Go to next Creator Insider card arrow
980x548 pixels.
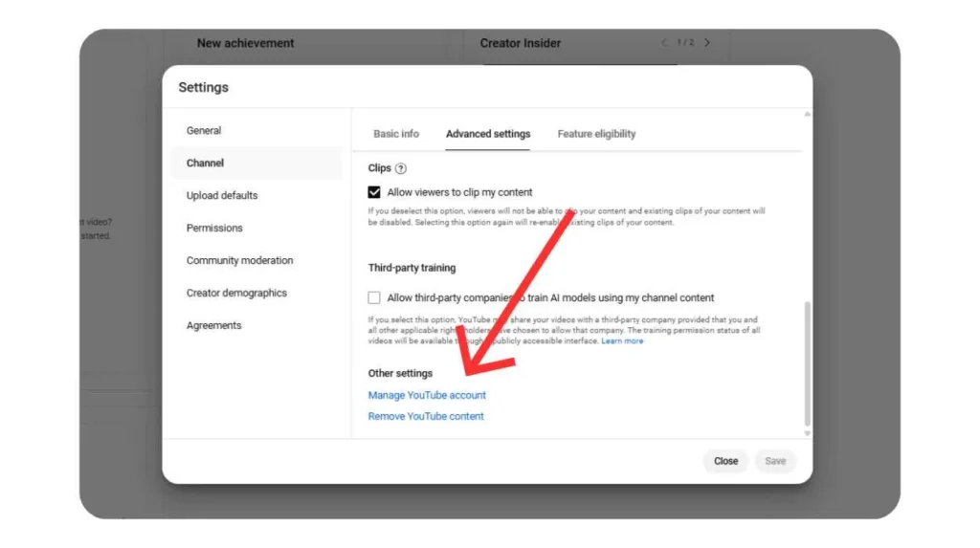[x=707, y=42]
